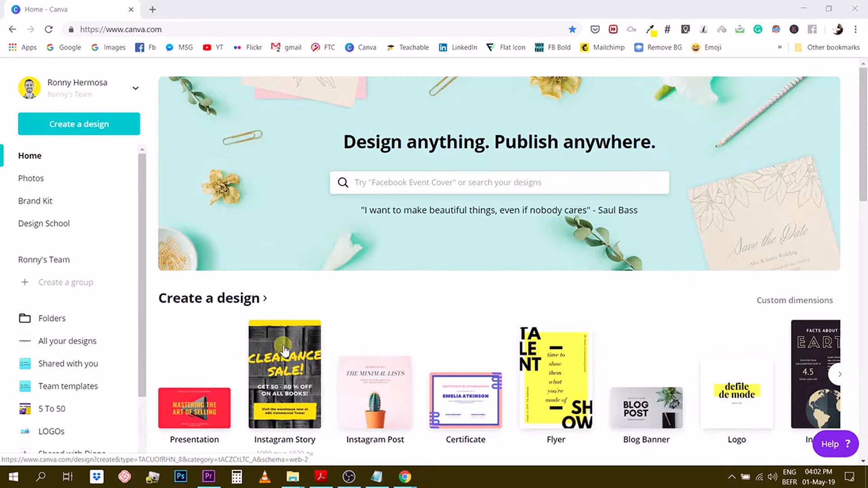Open Brand Kit in the sidebar
This screenshot has width=868, height=488.
[35, 201]
